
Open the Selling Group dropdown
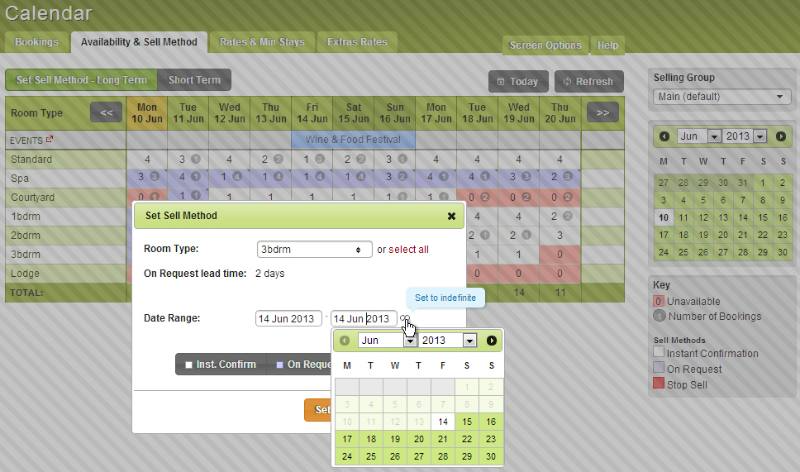[x=722, y=96]
